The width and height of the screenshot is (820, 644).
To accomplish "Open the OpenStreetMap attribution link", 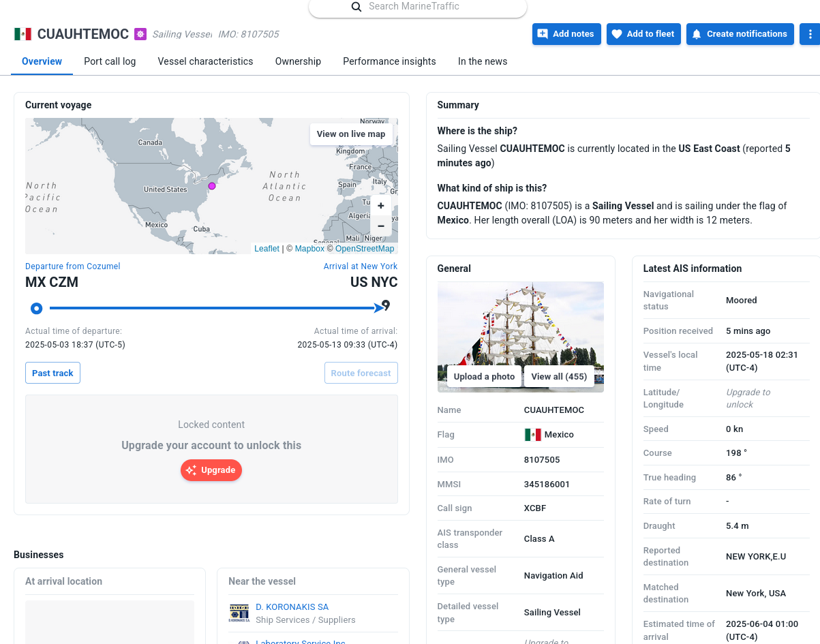I will (x=365, y=249).
